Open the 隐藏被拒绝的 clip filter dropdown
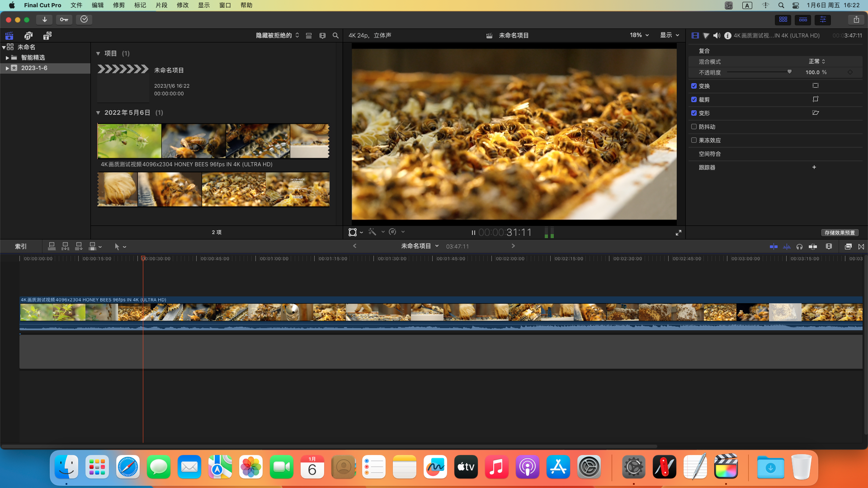 (x=277, y=35)
